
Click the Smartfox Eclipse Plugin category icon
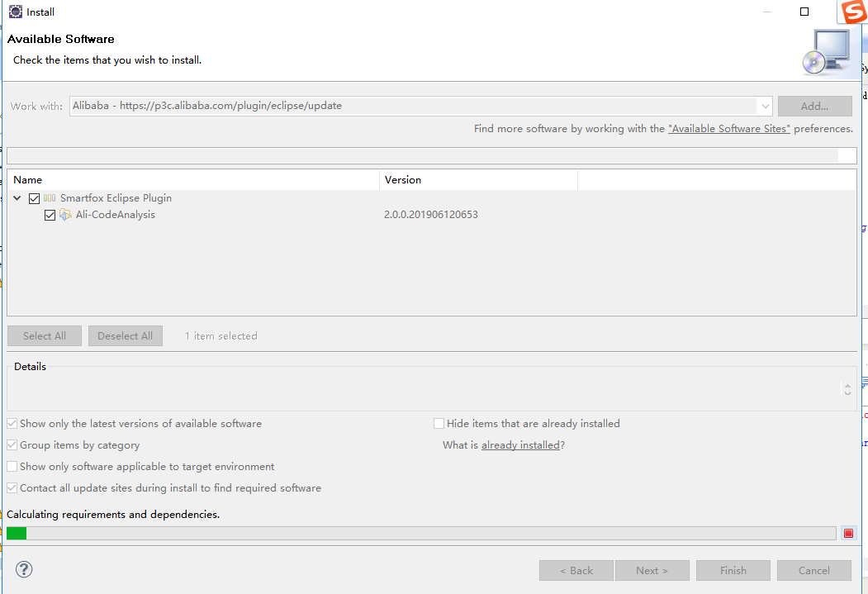50,198
